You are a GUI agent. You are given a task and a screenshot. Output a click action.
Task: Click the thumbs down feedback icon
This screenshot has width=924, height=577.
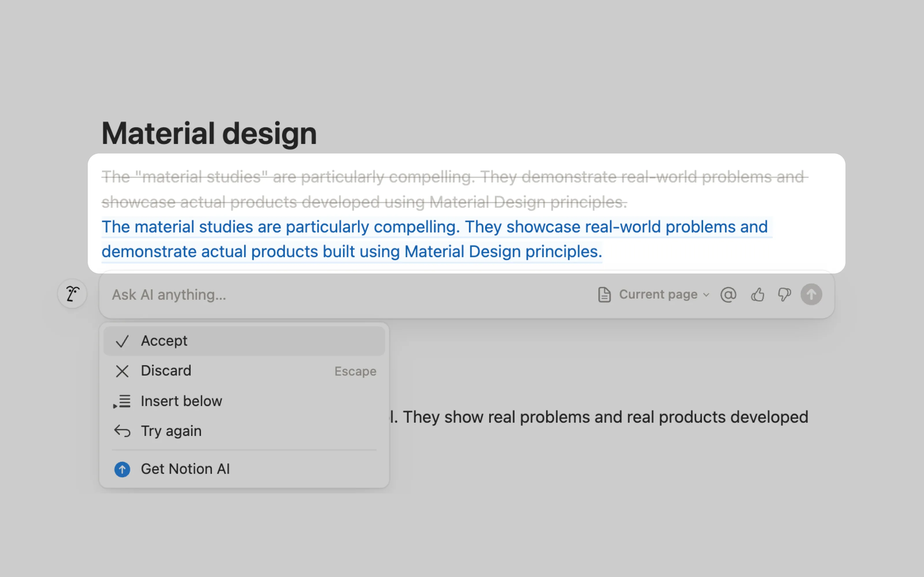point(784,295)
